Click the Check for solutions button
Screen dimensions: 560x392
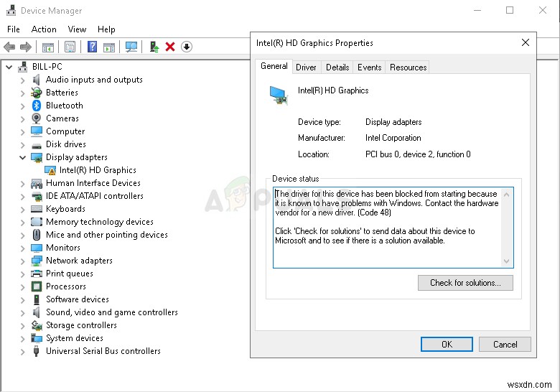click(465, 283)
